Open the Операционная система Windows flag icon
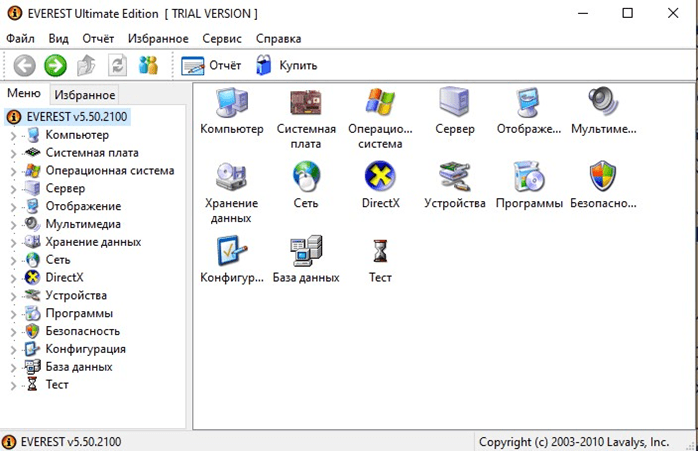 [x=380, y=103]
